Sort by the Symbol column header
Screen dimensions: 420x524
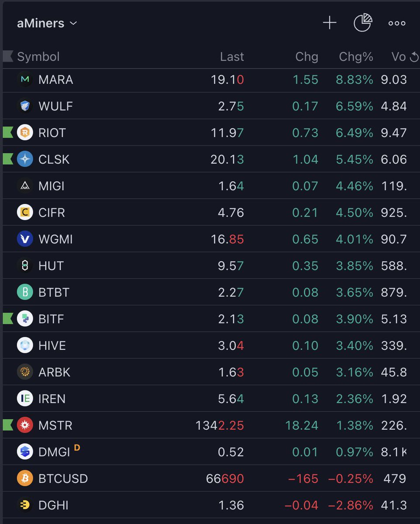click(x=38, y=57)
